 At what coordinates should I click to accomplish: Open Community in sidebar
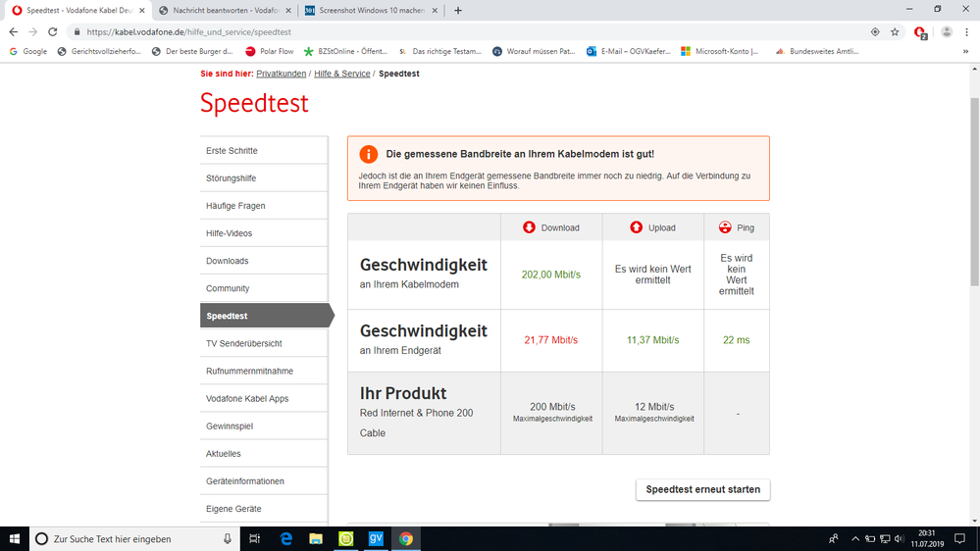pos(264,288)
